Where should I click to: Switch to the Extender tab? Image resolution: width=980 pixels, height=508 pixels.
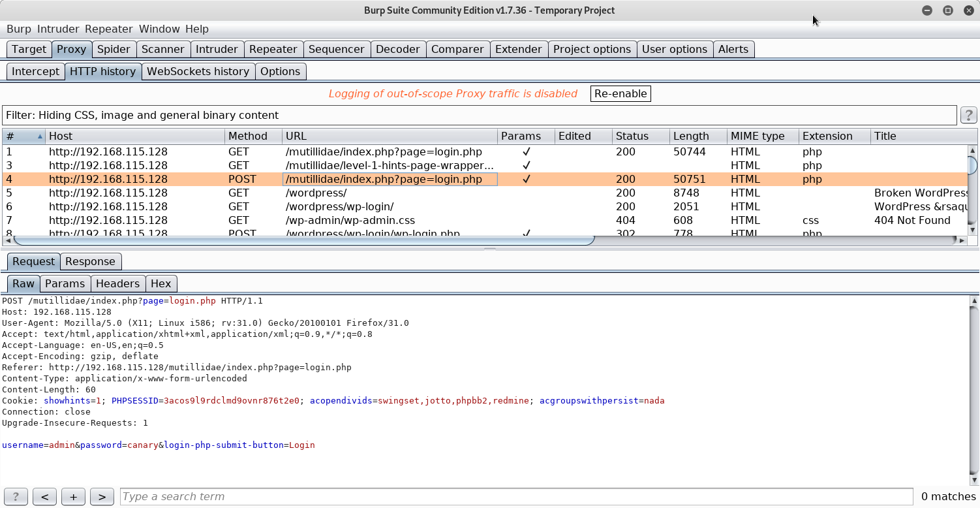point(519,50)
